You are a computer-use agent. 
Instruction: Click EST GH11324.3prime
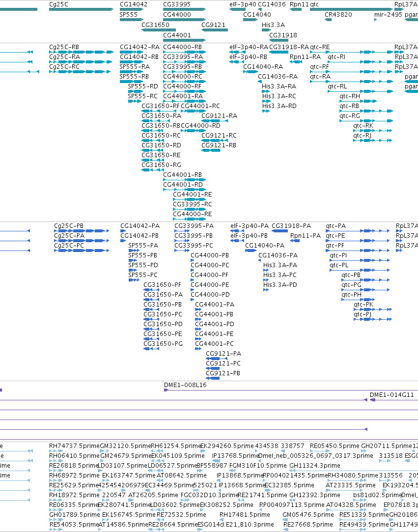point(314,466)
